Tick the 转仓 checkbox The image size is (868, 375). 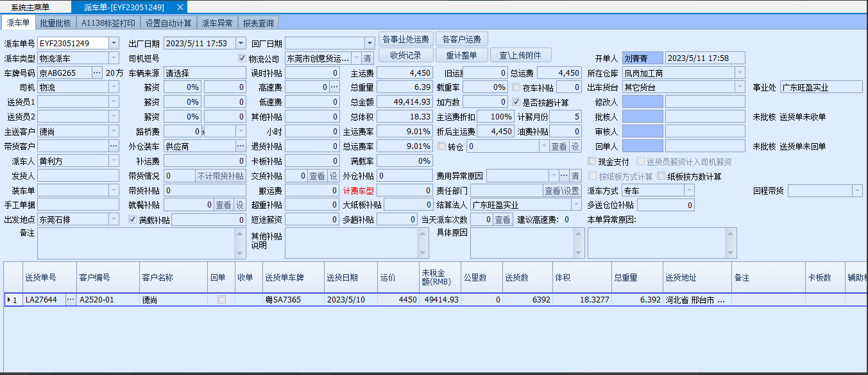(x=441, y=146)
